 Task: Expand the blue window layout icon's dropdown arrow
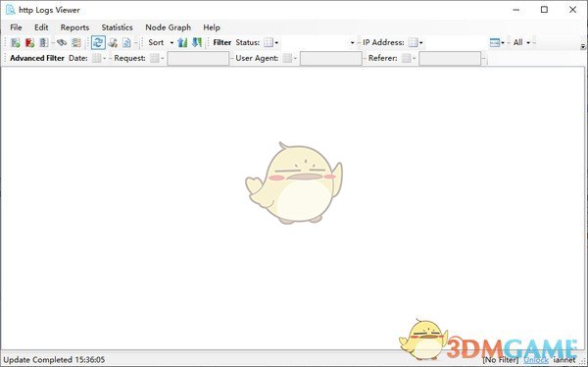503,43
